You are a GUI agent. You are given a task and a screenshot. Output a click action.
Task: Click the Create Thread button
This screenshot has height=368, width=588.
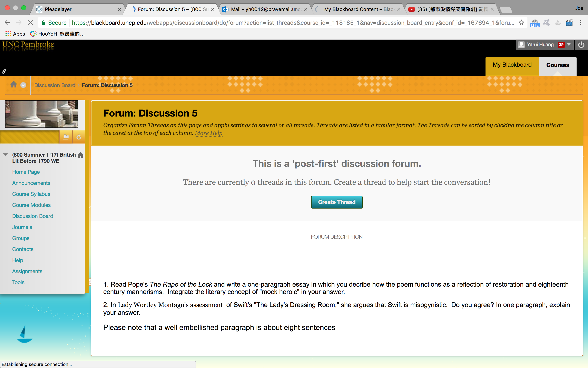pyautogui.click(x=337, y=202)
